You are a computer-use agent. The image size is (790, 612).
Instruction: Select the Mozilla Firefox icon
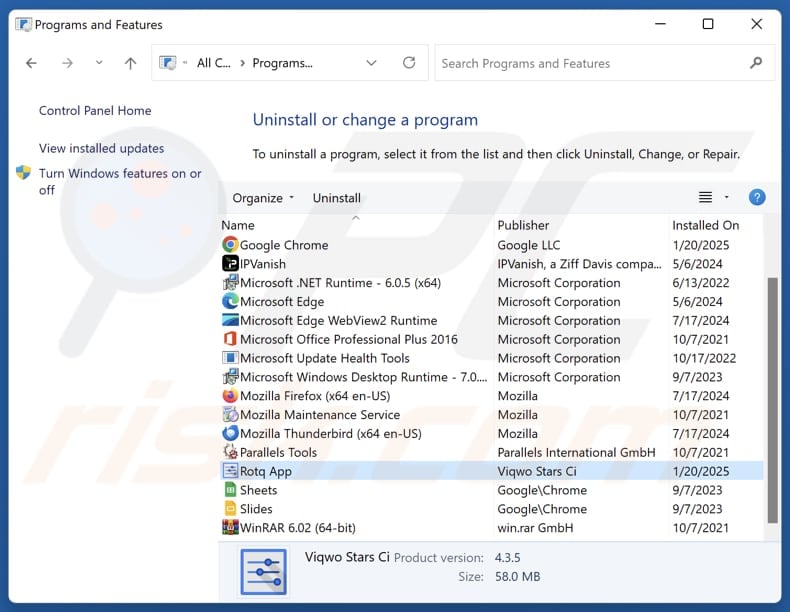[230, 396]
